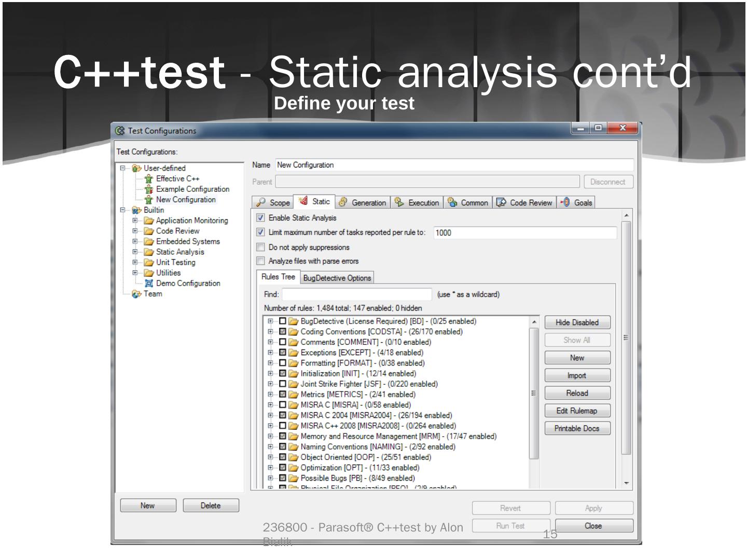Click the rules tree scroll-up arrow
This screenshot has width=747, height=560.
(x=534, y=322)
